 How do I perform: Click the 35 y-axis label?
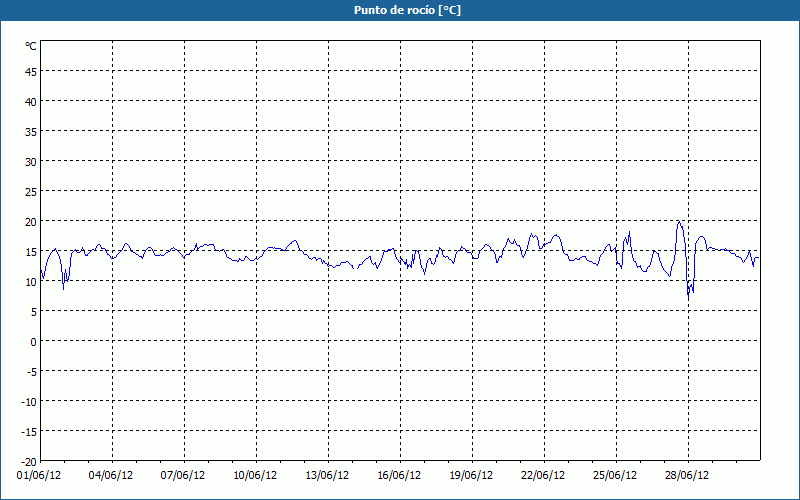31,132
